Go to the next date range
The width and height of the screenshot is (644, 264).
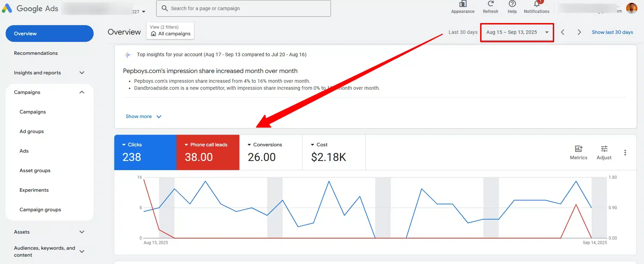(x=579, y=32)
